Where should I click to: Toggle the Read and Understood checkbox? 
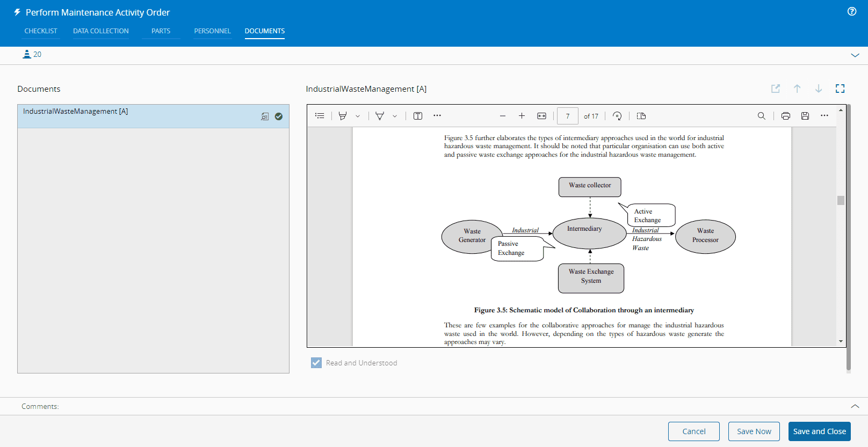pyautogui.click(x=316, y=363)
